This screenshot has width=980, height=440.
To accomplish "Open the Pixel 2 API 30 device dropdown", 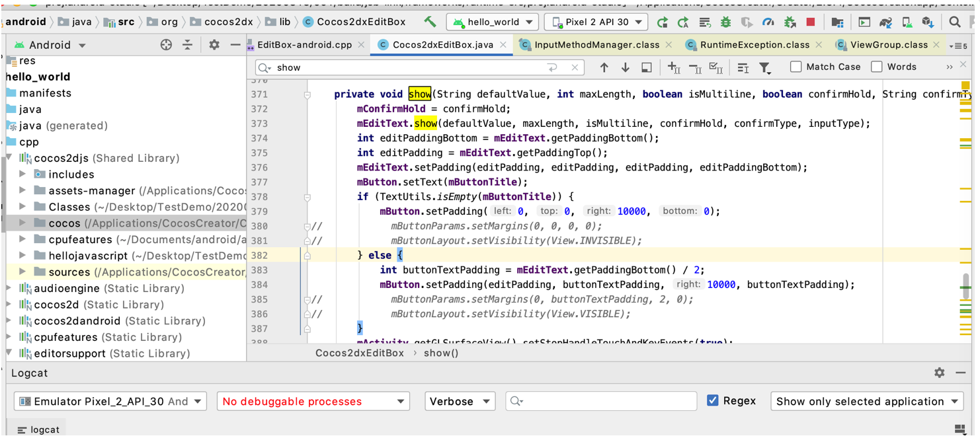I will [x=596, y=22].
